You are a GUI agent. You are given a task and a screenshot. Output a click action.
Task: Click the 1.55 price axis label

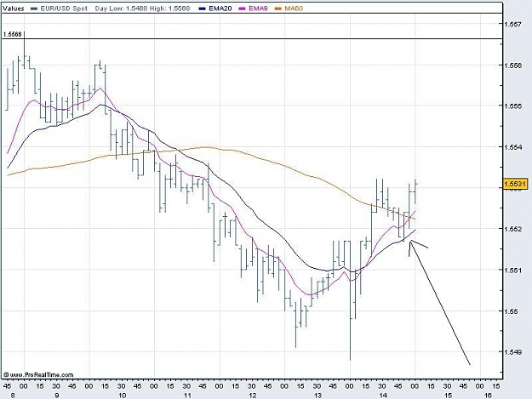[511, 311]
